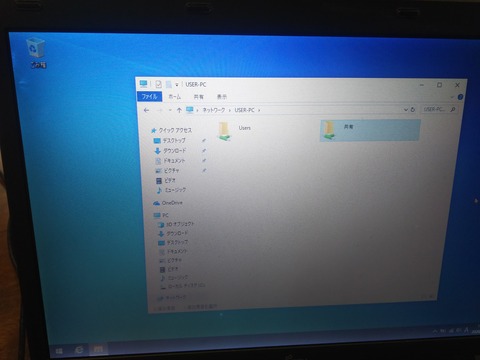This screenshot has width=480, height=360.
Task: Open デスクトップ under Quick Access
Action: coord(170,140)
